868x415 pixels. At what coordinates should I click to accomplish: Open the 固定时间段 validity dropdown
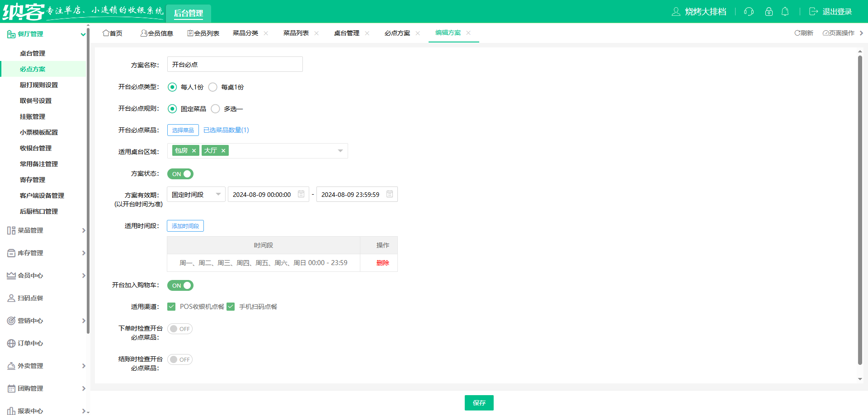[196, 194]
